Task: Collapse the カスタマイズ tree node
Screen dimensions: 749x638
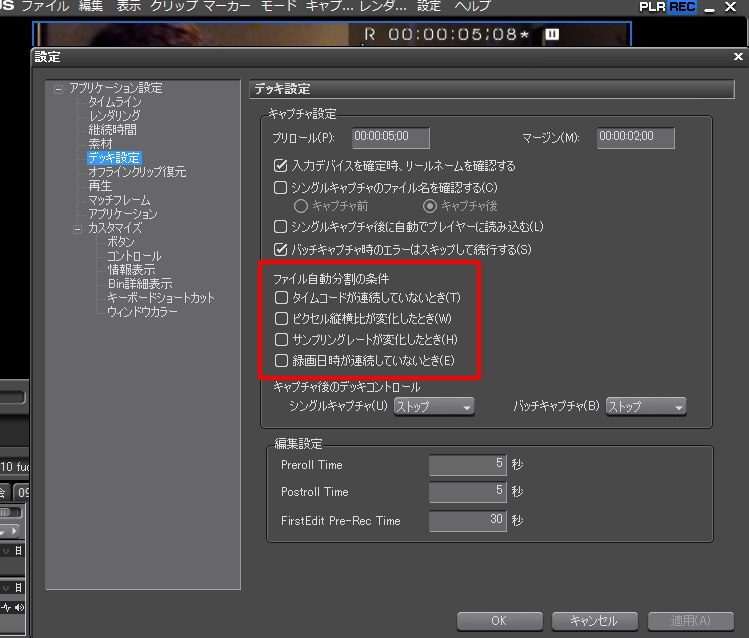Action: click(x=77, y=230)
